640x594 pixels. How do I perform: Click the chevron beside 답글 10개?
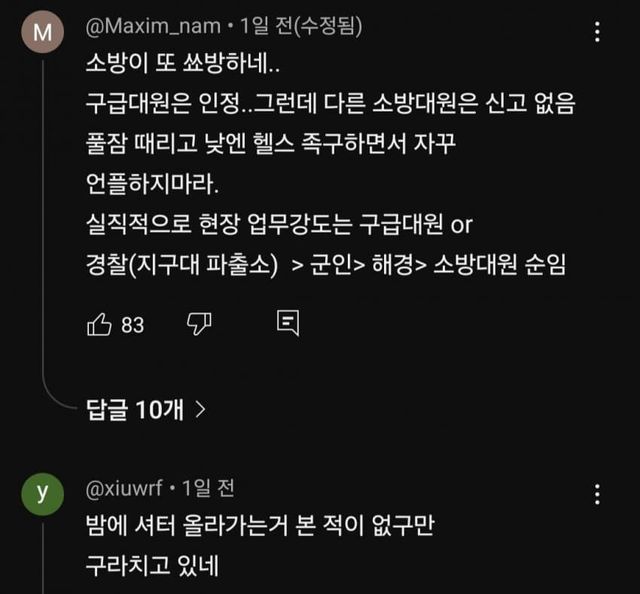(201, 409)
